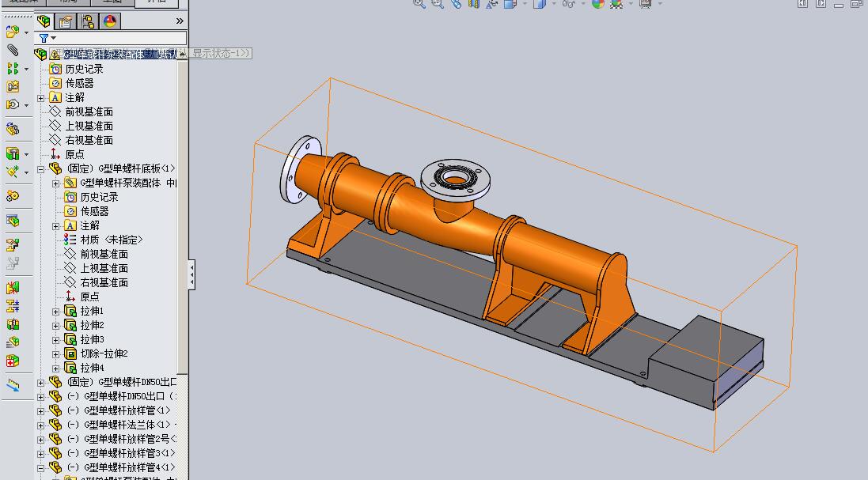Expand the 拉伸3 feature
The width and height of the screenshot is (868, 480).
point(56,340)
